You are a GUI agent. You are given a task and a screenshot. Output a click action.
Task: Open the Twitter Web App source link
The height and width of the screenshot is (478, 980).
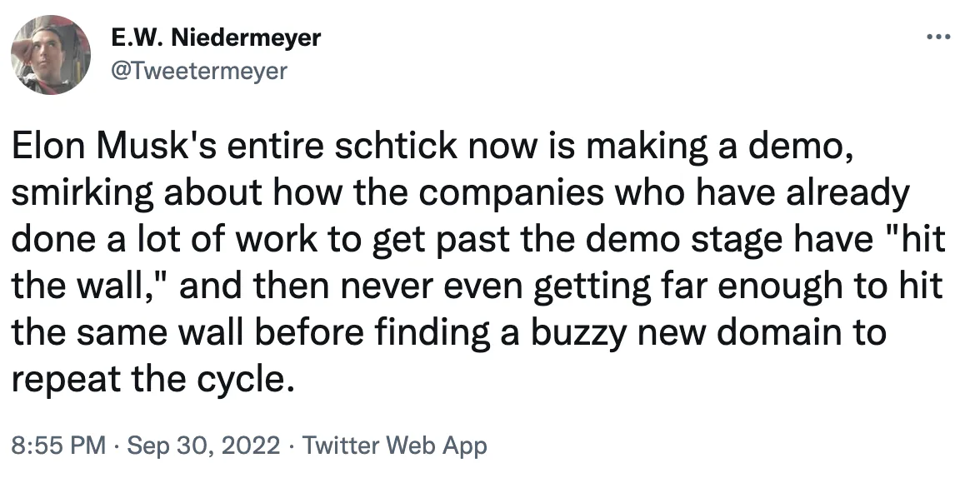[393, 446]
